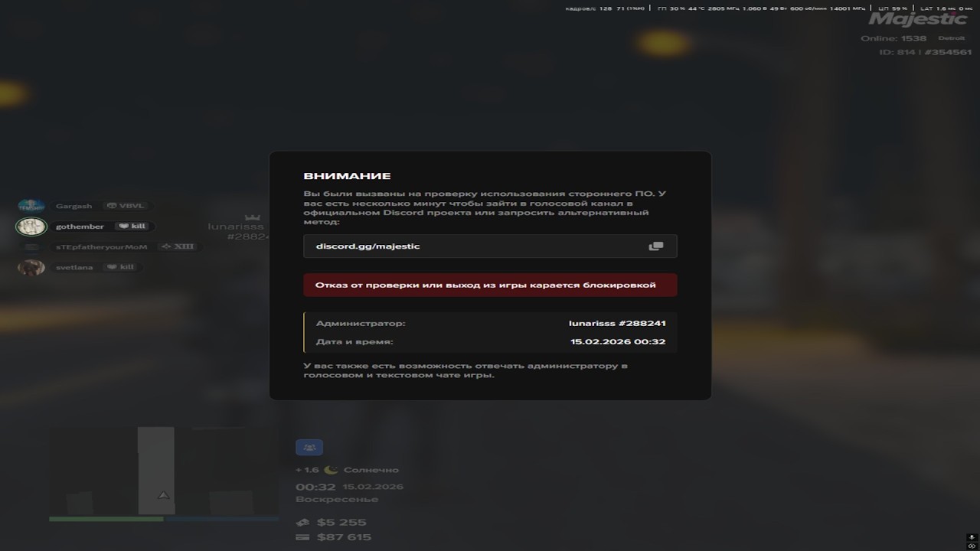The width and height of the screenshot is (980, 551).
Task: Click the ID: 814 | #354561 text
Action: 925,52
